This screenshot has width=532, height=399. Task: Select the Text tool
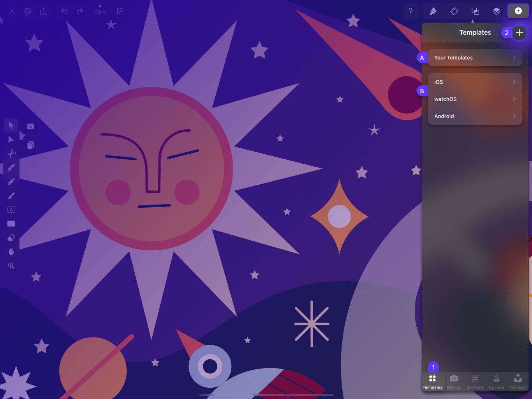[x=11, y=210]
